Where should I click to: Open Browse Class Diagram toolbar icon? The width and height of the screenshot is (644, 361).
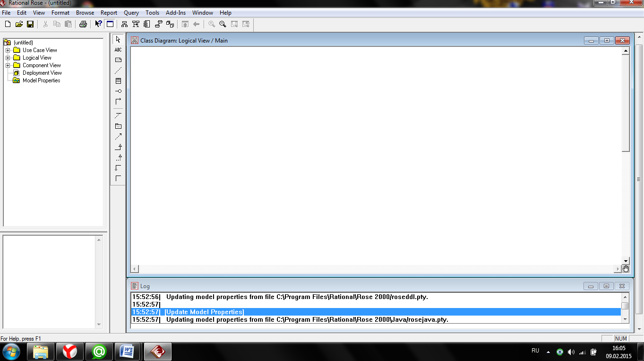[125, 24]
